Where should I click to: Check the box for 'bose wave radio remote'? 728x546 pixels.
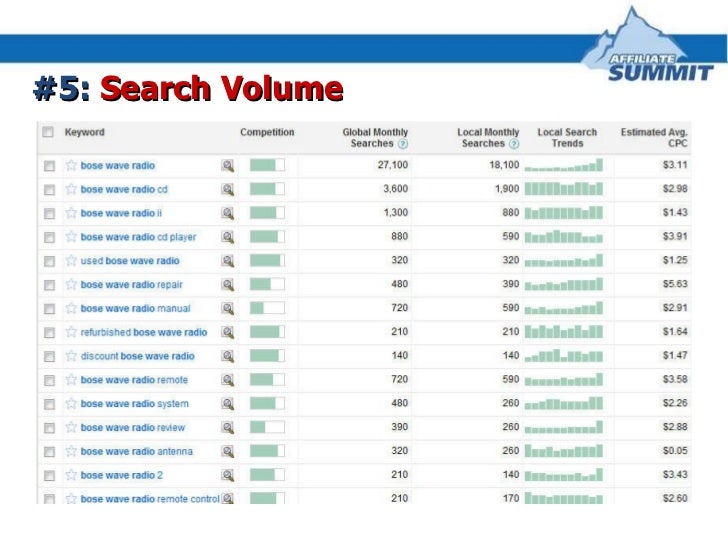(x=49, y=380)
